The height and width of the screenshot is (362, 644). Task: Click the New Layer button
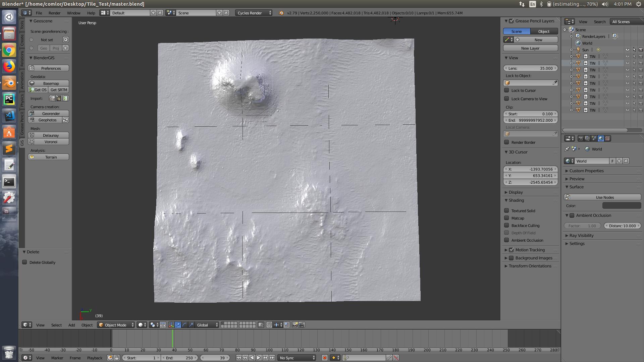click(530, 48)
